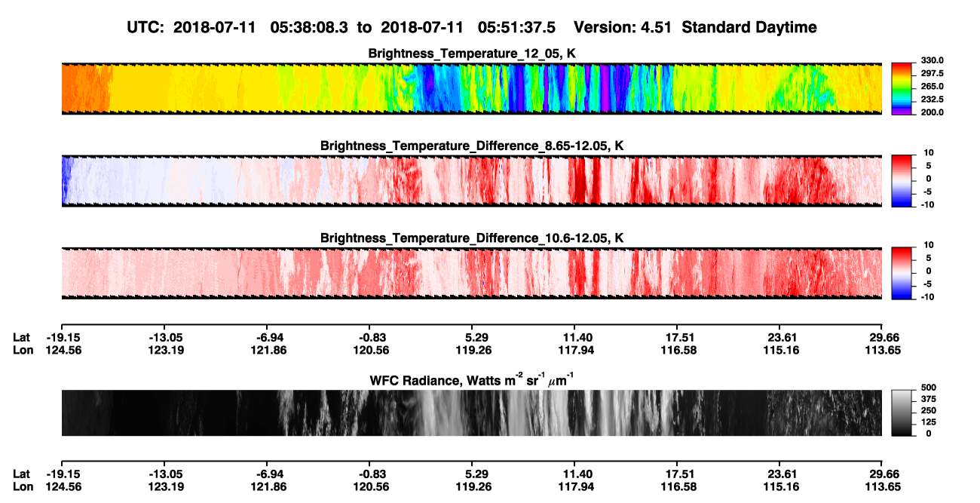Click longitude '121.86' below the WFC panel

[270, 487]
